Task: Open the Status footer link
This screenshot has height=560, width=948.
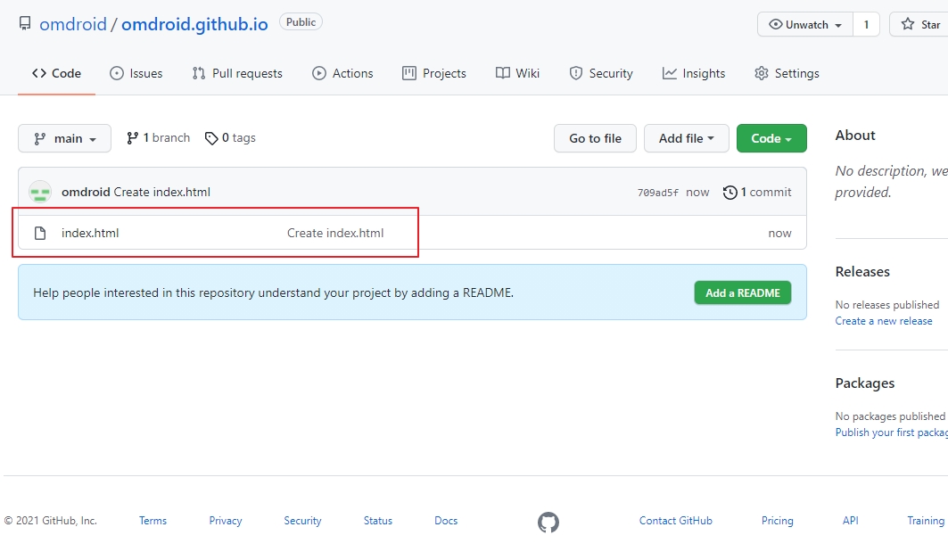Action: [x=378, y=521]
